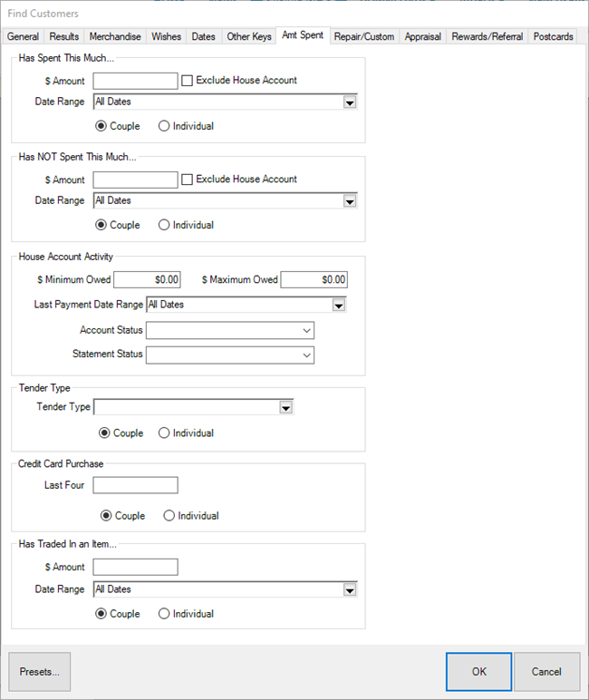The width and height of the screenshot is (589, 700).
Task: Choose Individual for Credit Card Purchase
Action: pyautogui.click(x=169, y=516)
